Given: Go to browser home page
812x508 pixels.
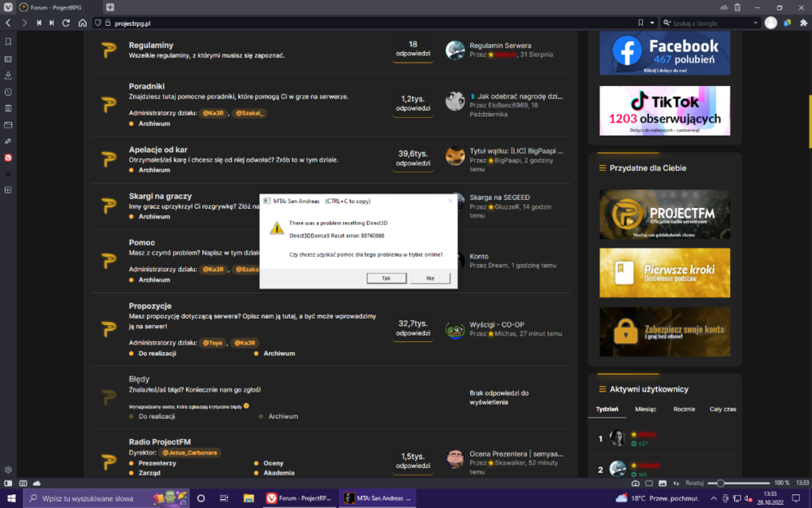Looking at the screenshot, I should point(82,23).
